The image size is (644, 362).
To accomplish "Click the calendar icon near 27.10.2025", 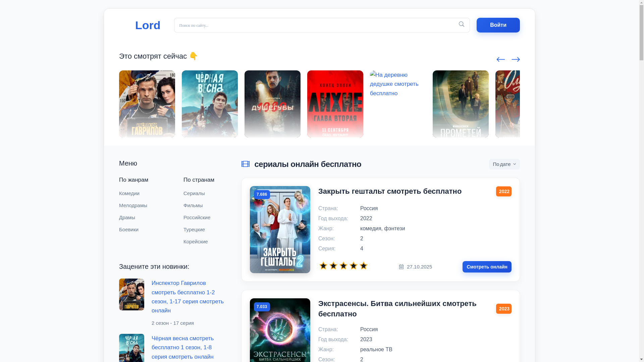I will pos(401,267).
